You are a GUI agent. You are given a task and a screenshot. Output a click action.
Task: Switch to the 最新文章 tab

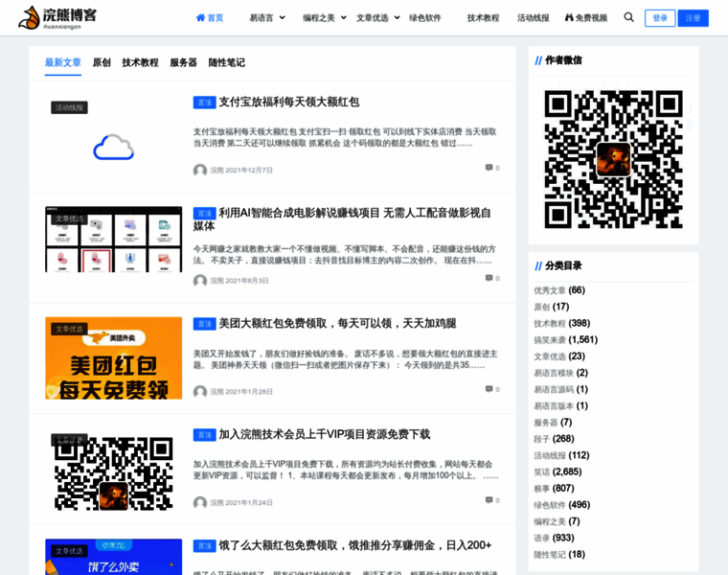tap(63, 62)
